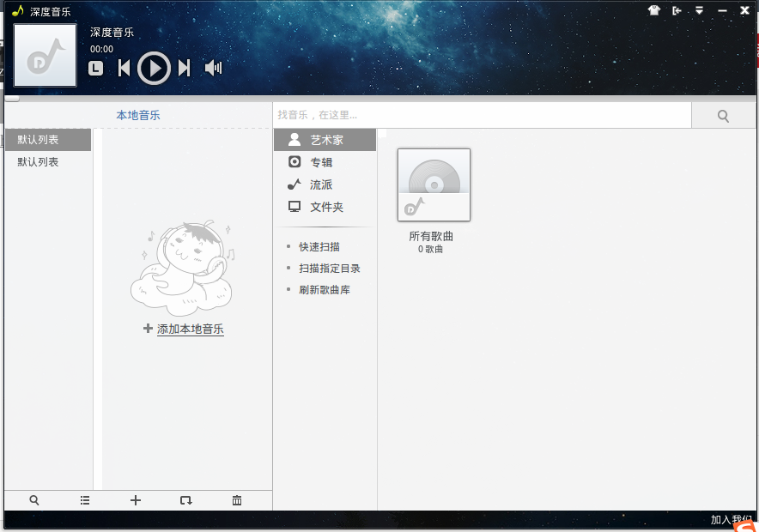Click the 深度音乐 app logo icon
This screenshot has width=759, height=532.
[17, 10]
